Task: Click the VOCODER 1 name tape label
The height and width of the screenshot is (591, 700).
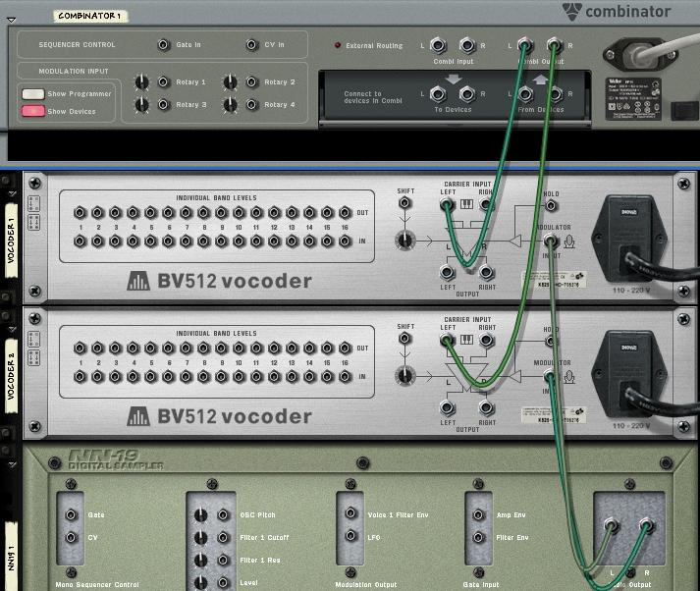Action: click(11, 241)
